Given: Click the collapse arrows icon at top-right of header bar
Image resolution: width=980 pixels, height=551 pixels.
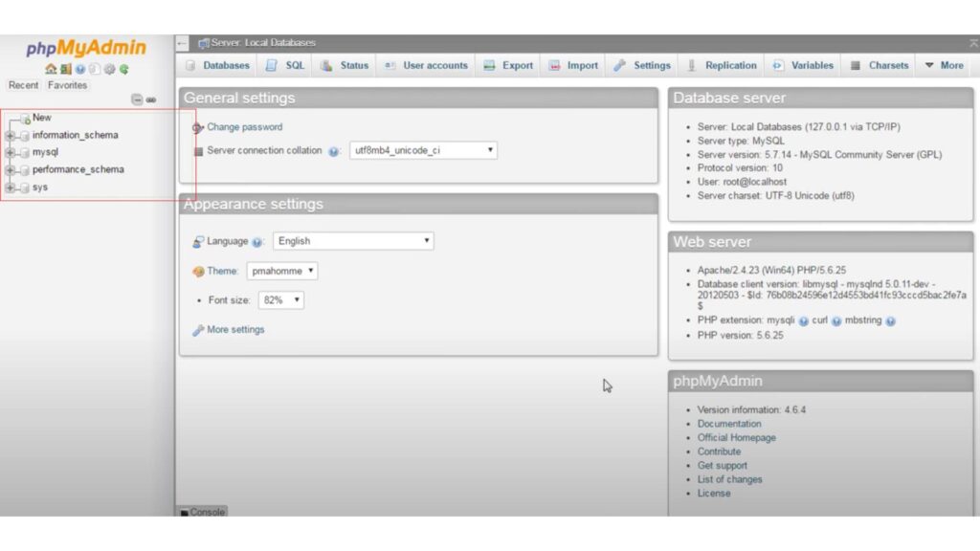Looking at the screenshot, I should [973, 43].
